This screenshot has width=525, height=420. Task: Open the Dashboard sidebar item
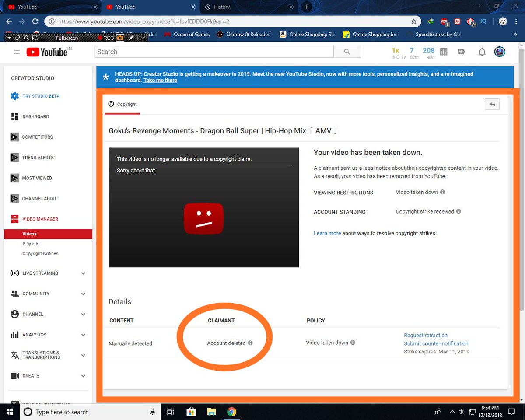pos(30,116)
